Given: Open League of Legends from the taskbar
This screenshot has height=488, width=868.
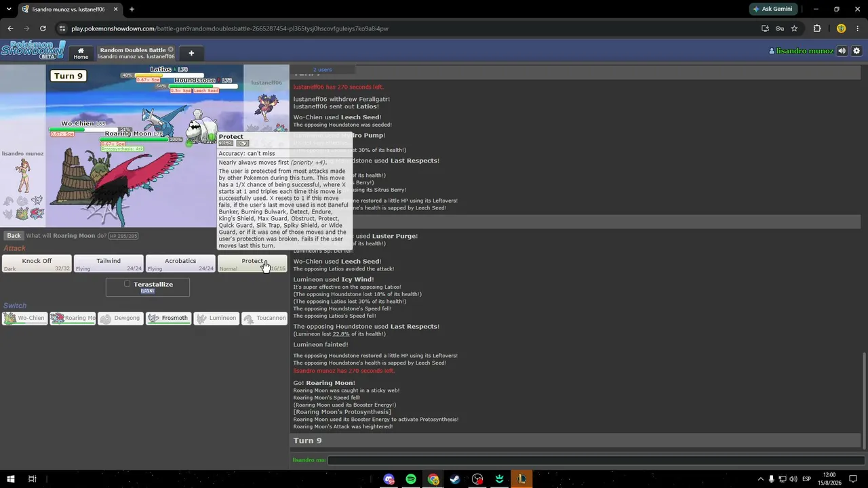Looking at the screenshot, I should pos(521,479).
